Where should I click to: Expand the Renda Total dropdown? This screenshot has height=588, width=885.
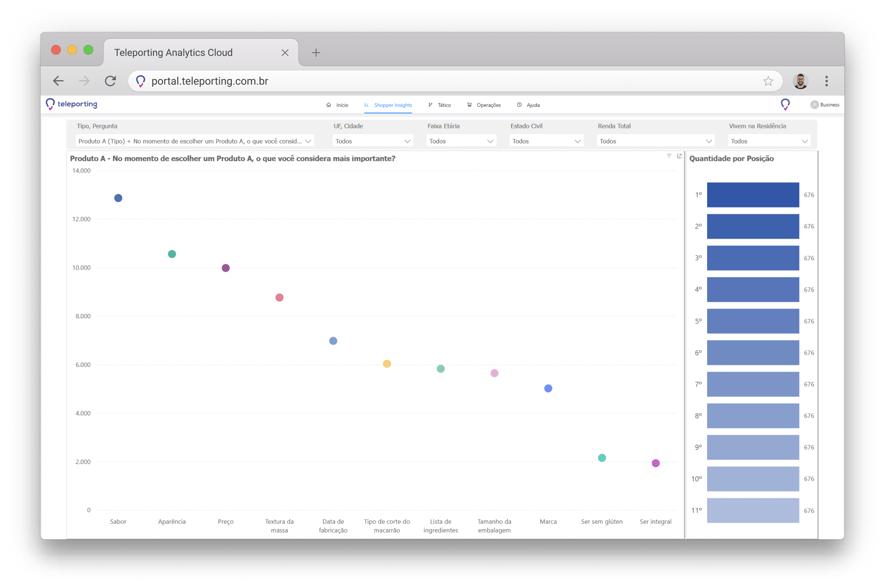click(655, 141)
